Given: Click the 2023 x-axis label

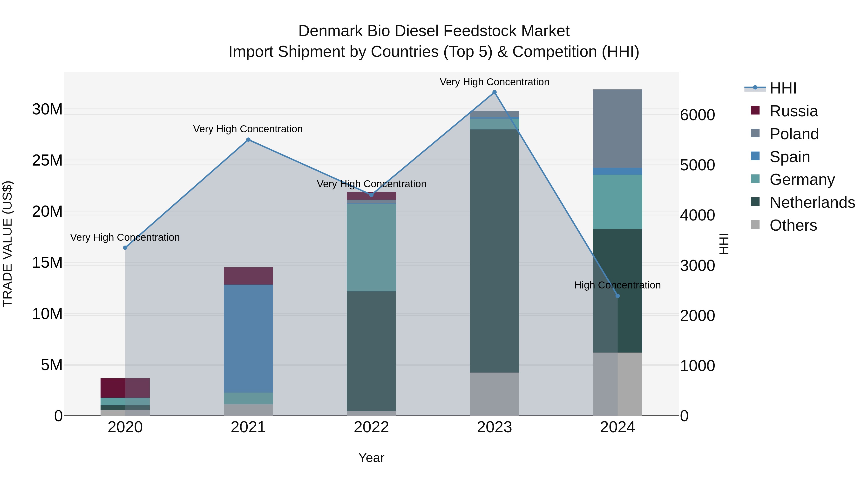Looking at the screenshot, I should tap(494, 427).
